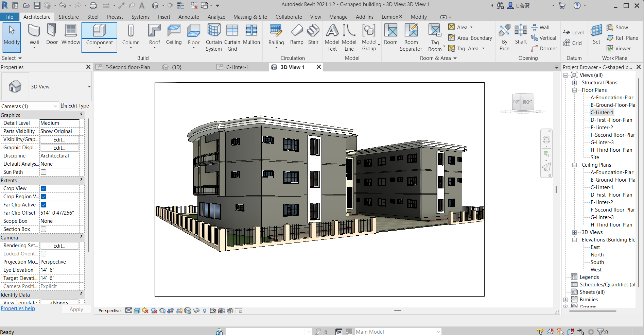The height and width of the screenshot is (335, 644).
Task: Open the Massing & Site ribbon tab
Action: (x=250, y=17)
